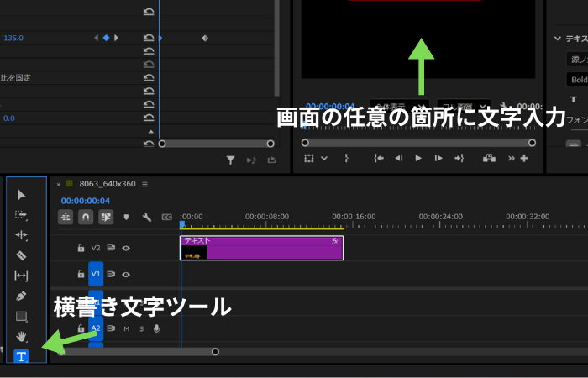Toggle Snap in timeline (magnet)
The height and width of the screenshot is (378, 588).
pyautogui.click(x=86, y=217)
